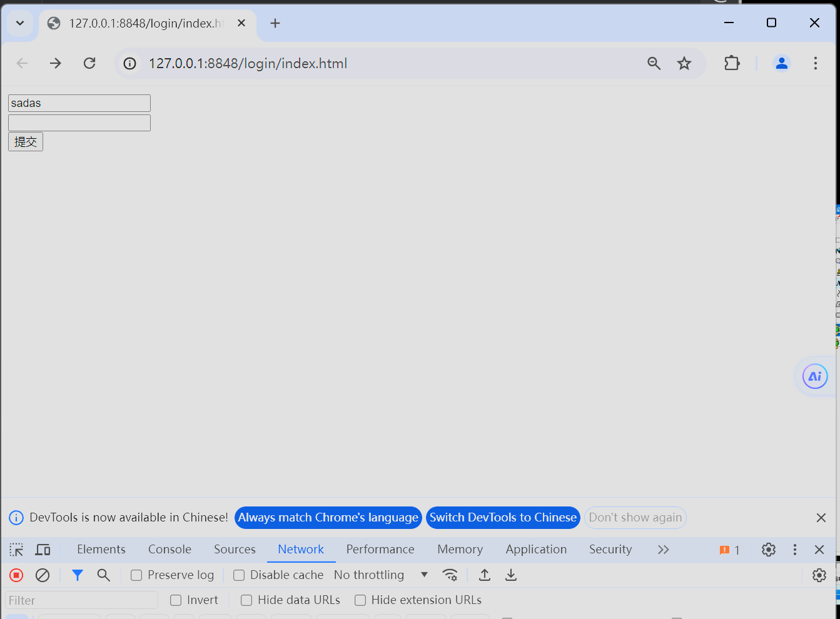Click the export HAR download icon
The height and width of the screenshot is (619, 840).
(x=511, y=575)
